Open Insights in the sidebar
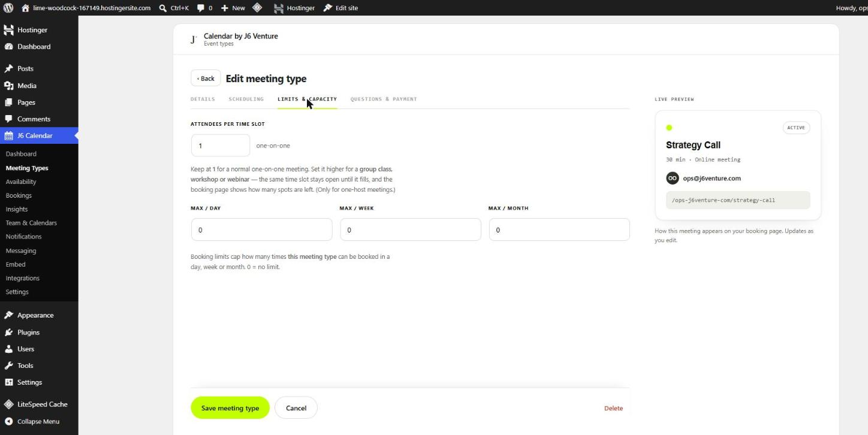This screenshot has height=435, width=868. tap(17, 209)
